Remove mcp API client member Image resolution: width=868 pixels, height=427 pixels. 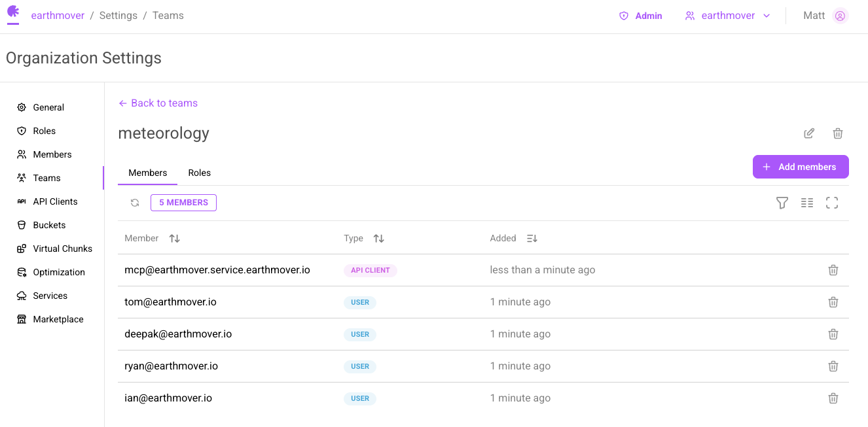point(833,270)
